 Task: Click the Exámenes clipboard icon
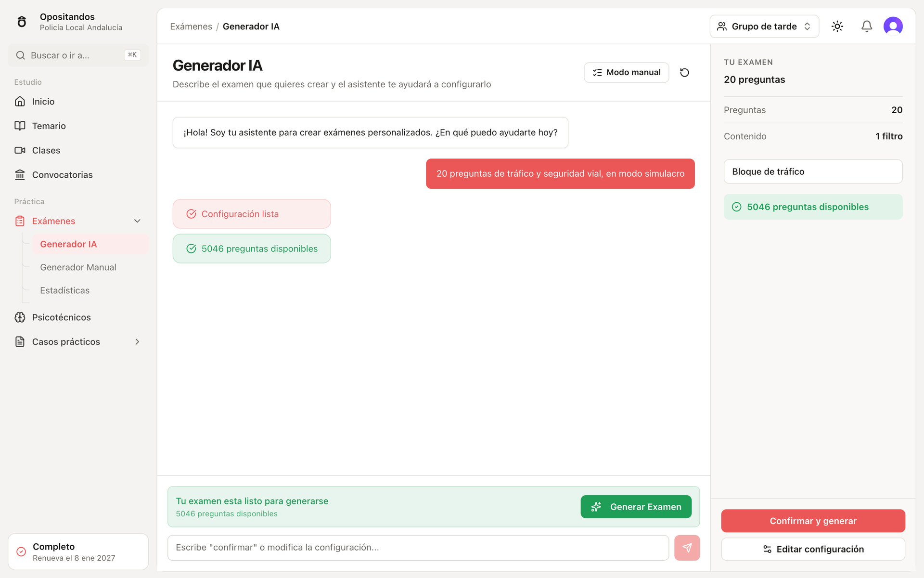pyautogui.click(x=20, y=221)
